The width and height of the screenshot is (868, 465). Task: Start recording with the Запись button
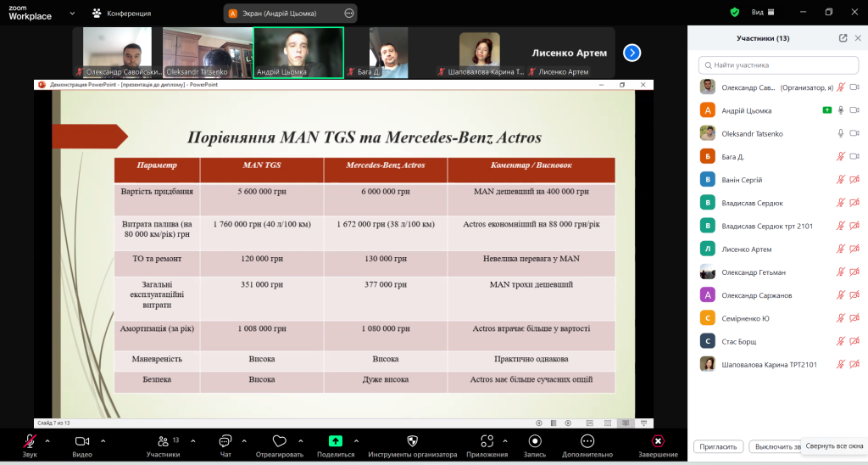coord(535,445)
